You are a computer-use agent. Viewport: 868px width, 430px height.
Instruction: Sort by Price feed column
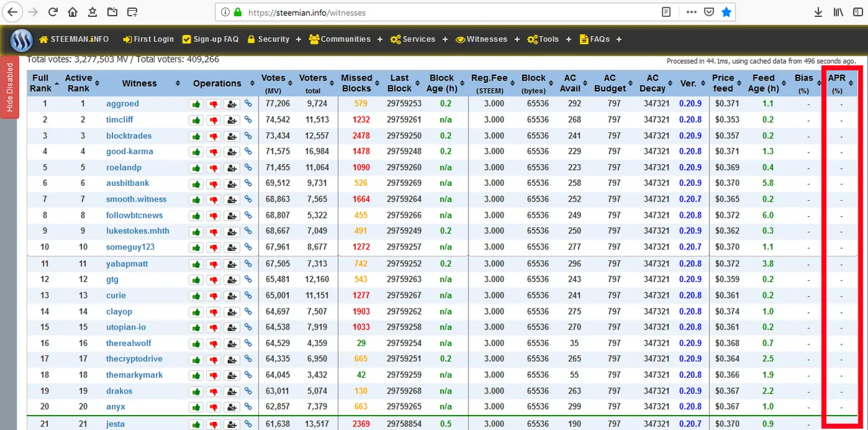[726, 83]
